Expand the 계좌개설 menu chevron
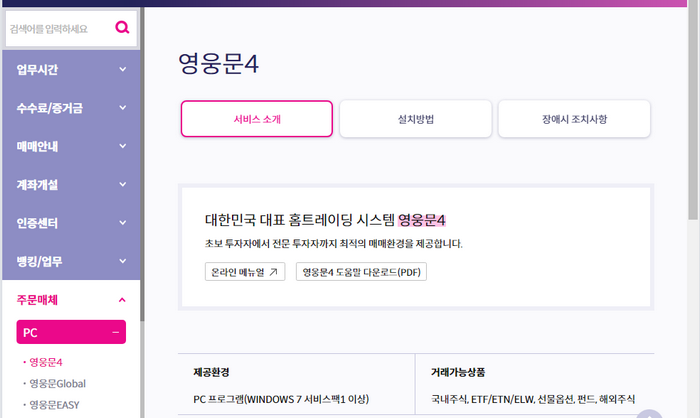 pos(122,184)
